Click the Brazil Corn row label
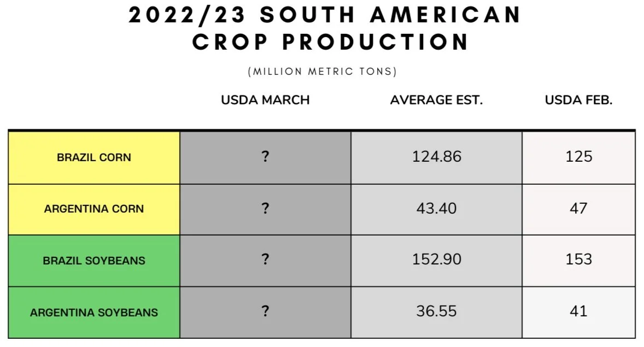This screenshot has width=644, height=347. pos(93,157)
